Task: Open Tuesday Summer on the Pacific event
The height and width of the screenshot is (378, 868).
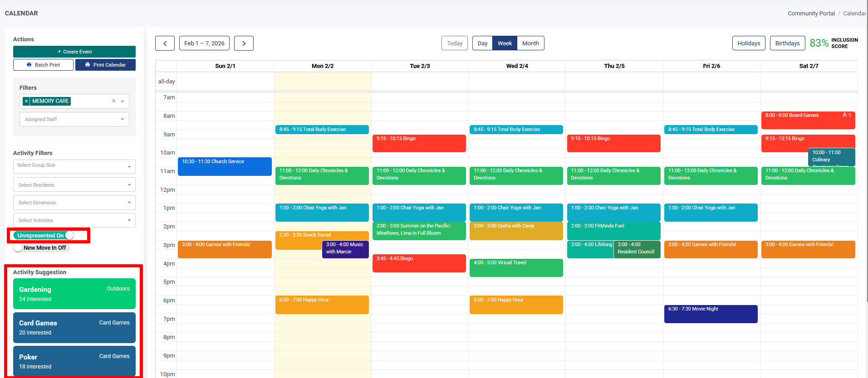Action: pyautogui.click(x=419, y=231)
